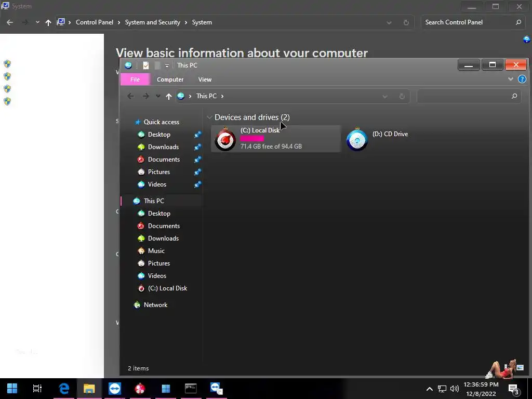
Task: Open Help button in This PC window
Action: point(522,79)
